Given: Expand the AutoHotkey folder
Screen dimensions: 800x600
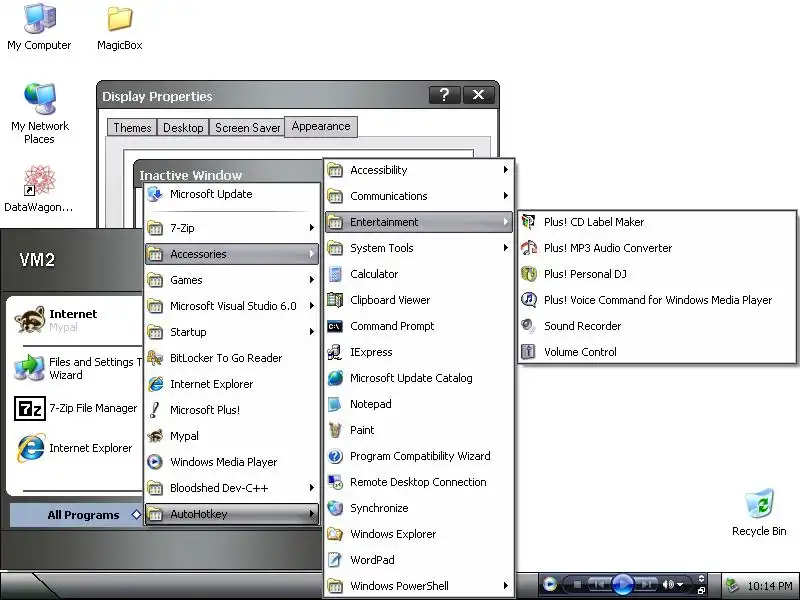Looking at the screenshot, I should 232,514.
